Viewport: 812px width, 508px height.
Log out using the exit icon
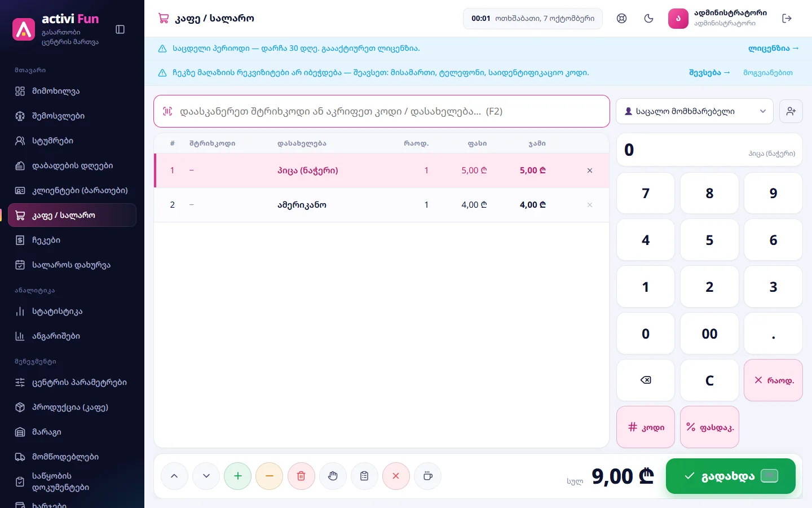tap(787, 19)
